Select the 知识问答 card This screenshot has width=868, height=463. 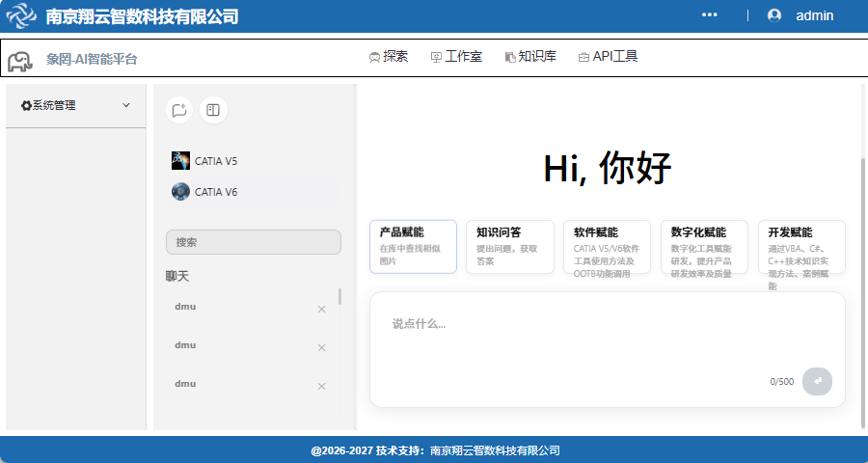pos(510,247)
